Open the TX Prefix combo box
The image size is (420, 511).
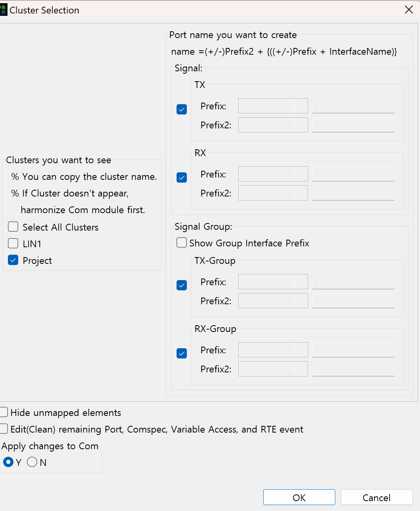click(273, 106)
